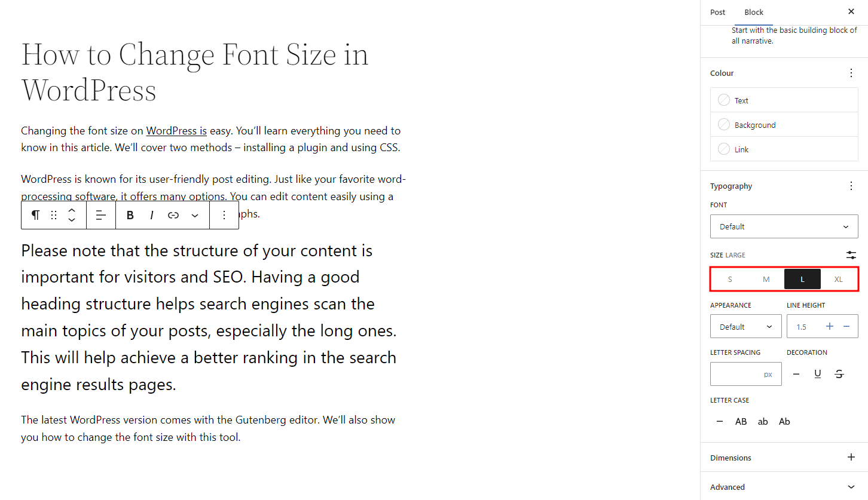This screenshot has height=500, width=868.
Task: Apply italic formatting to the text
Action: pos(152,216)
